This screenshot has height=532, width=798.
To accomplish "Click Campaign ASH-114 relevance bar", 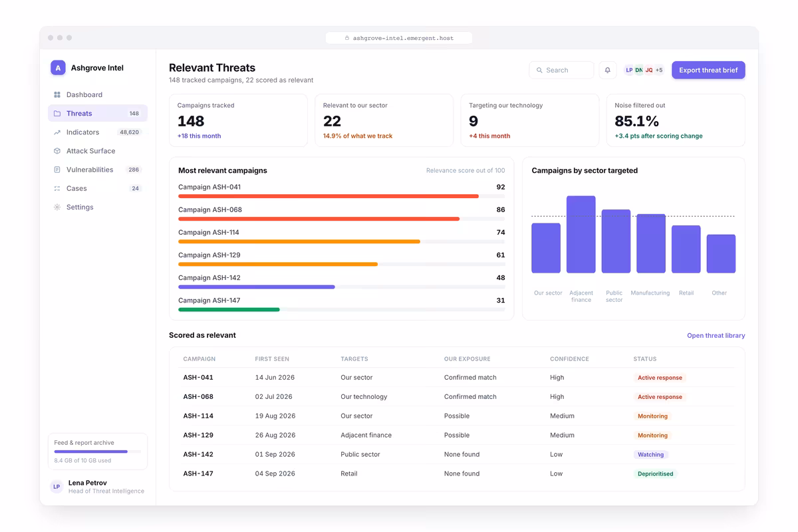I will click(341, 241).
